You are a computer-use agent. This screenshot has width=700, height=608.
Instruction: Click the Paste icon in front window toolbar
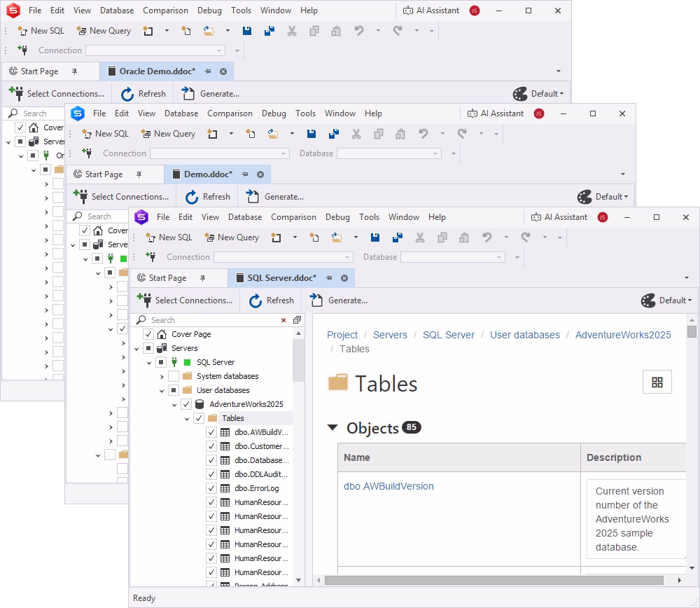tap(464, 237)
